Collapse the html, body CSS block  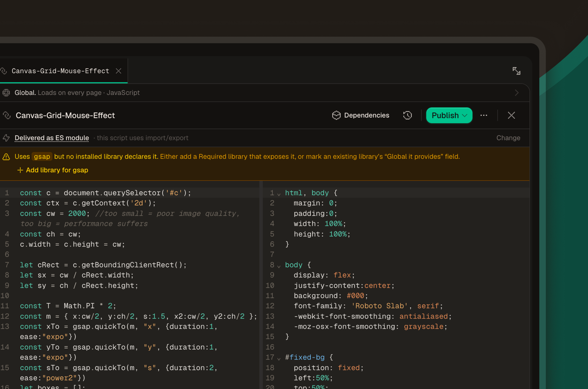click(x=279, y=194)
